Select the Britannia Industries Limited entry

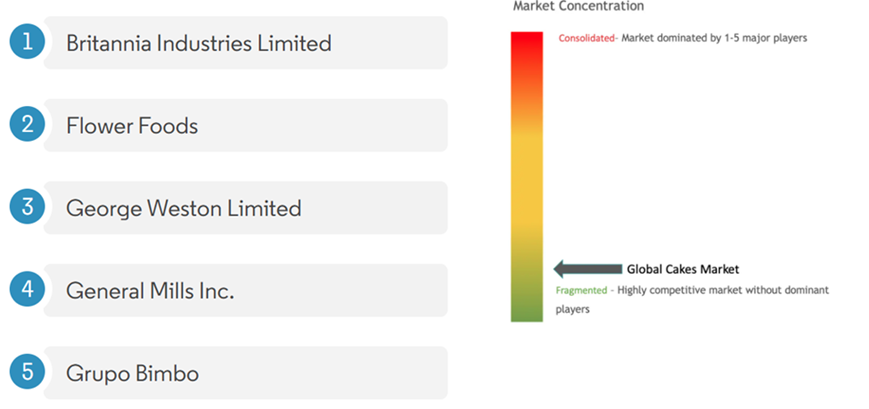click(x=246, y=43)
